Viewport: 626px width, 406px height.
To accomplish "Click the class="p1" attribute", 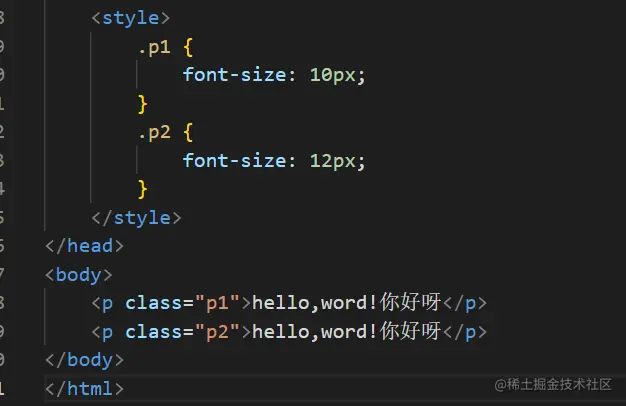I will pyautogui.click(x=182, y=303).
